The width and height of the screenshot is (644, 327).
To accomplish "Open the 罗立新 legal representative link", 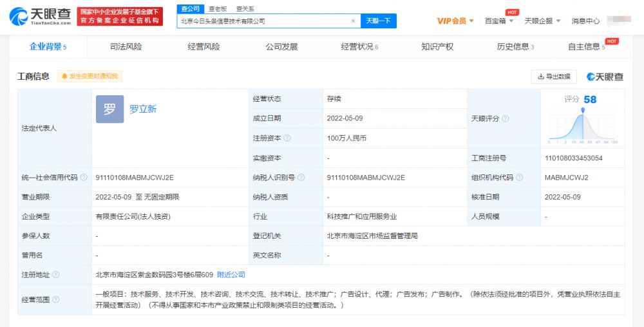I will (143, 109).
